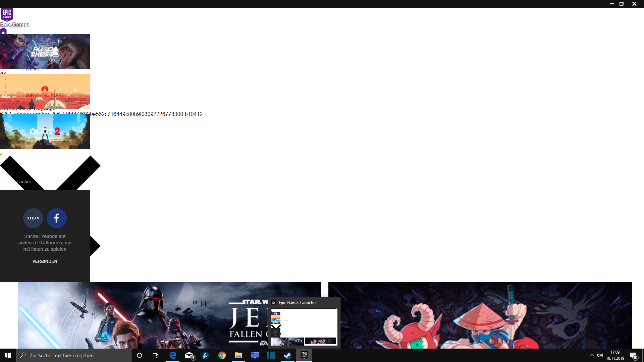
Task: Click the Steam connect icon
Action: [33, 218]
